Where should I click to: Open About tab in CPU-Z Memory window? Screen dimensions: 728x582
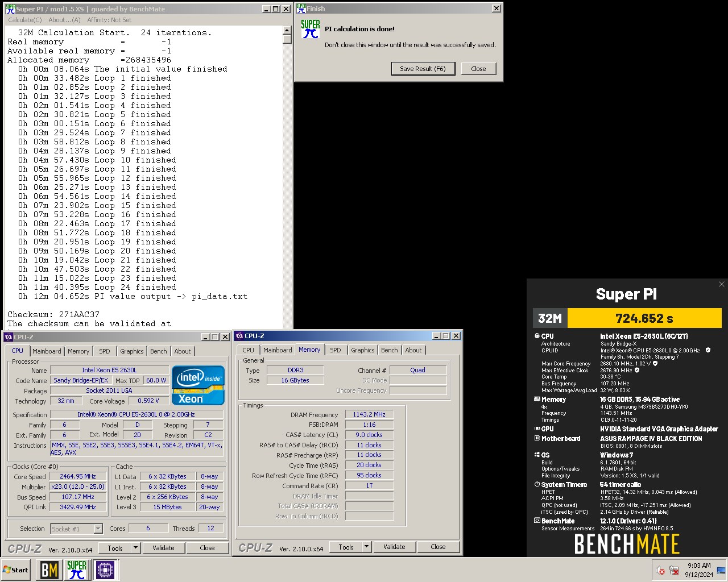[413, 350]
